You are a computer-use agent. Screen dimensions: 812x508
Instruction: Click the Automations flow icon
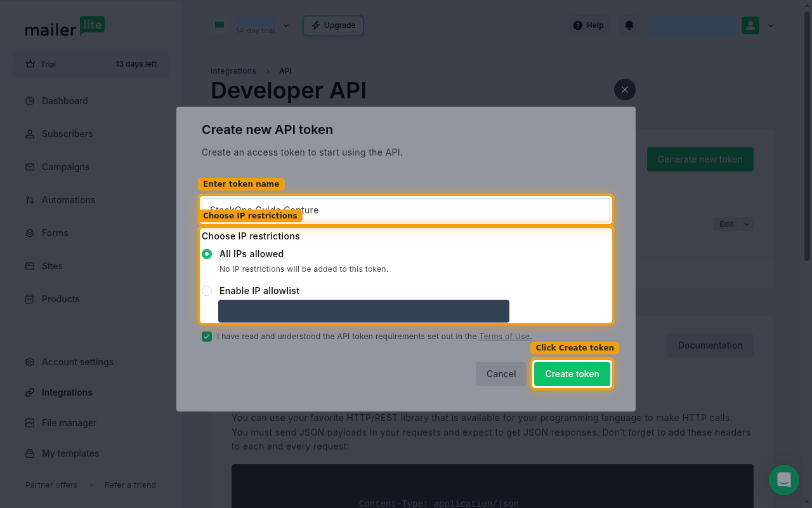pyautogui.click(x=30, y=200)
